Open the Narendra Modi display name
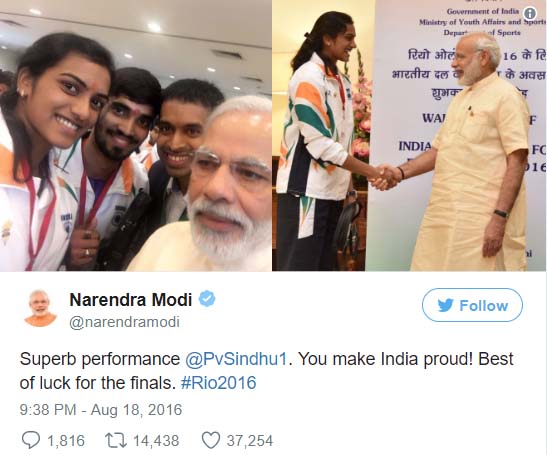The height and width of the screenshot is (455, 547). coord(131,299)
